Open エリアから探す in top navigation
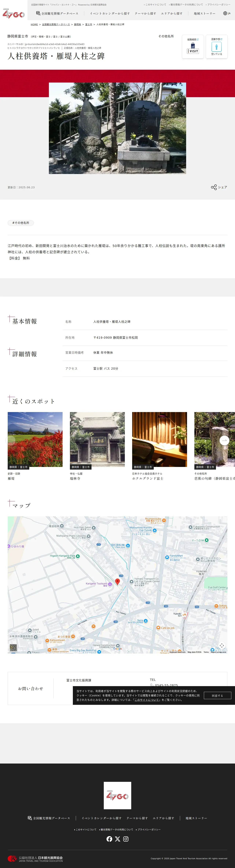This screenshot has height=868, width=235. (x=172, y=14)
